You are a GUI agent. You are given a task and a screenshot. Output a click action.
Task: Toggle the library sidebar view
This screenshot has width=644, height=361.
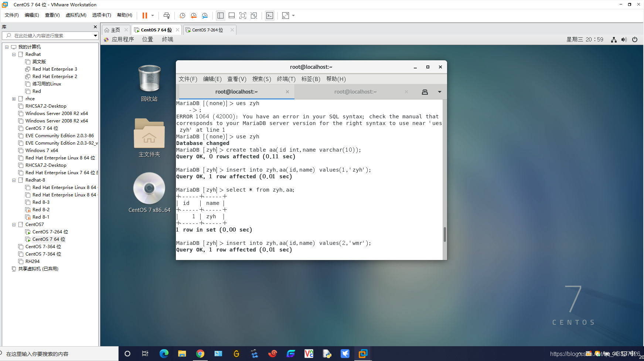pyautogui.click(x=221, y=16)
